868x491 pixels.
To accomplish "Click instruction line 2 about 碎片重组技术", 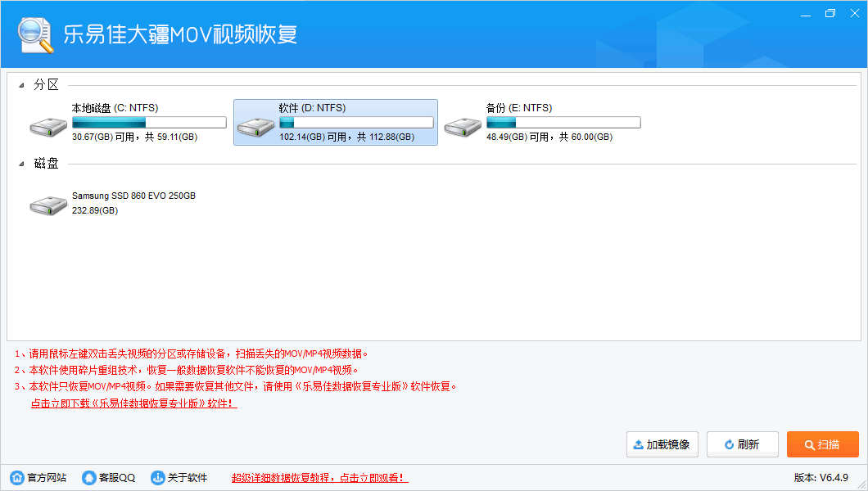I will [x=187, y=370].
